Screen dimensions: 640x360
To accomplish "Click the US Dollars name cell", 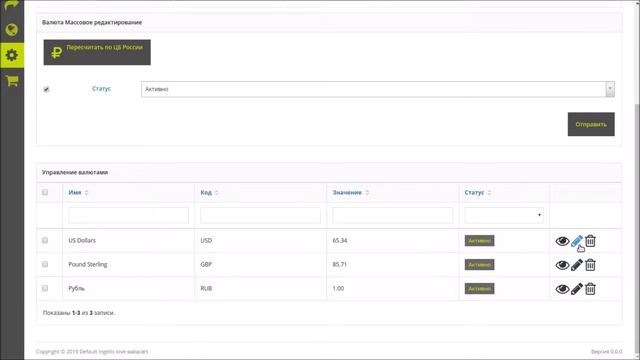I will click(x=82, y=240).
